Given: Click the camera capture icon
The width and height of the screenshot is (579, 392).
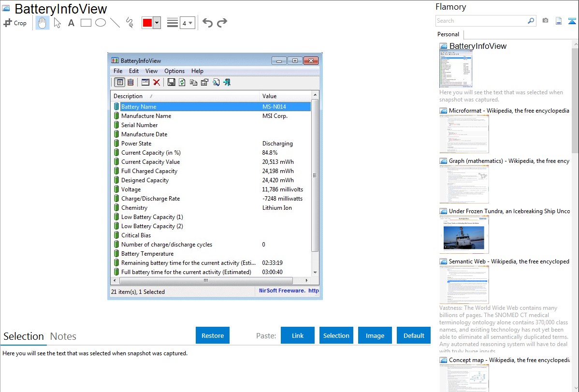Looking at the screenshot, I should 545,21.
